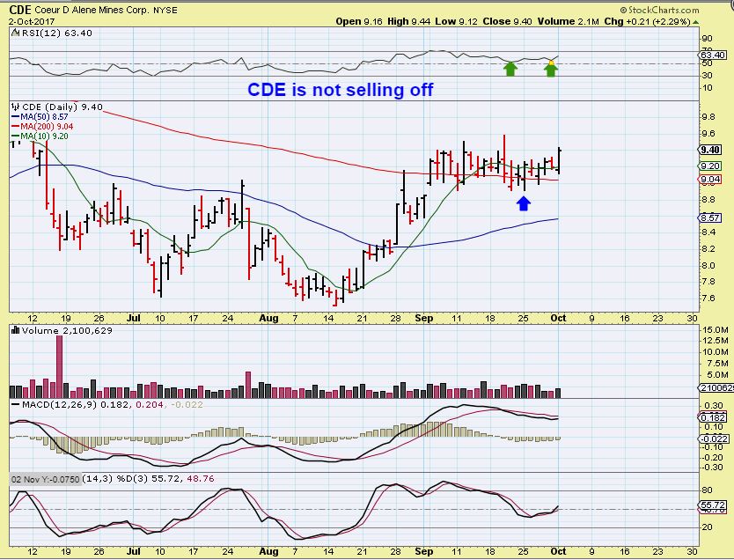Click the 63.40 tag on the RSI axis

(713, 55)
